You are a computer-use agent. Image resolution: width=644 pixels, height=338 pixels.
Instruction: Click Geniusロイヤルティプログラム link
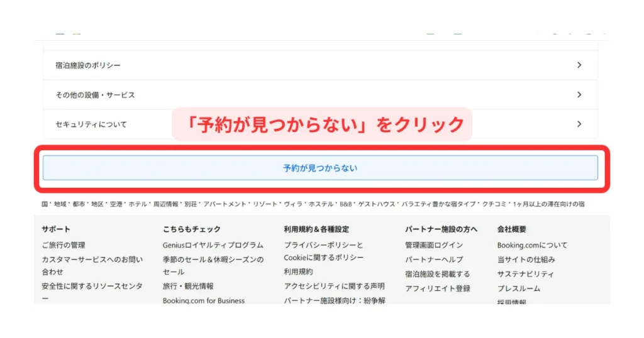point(213,245)
